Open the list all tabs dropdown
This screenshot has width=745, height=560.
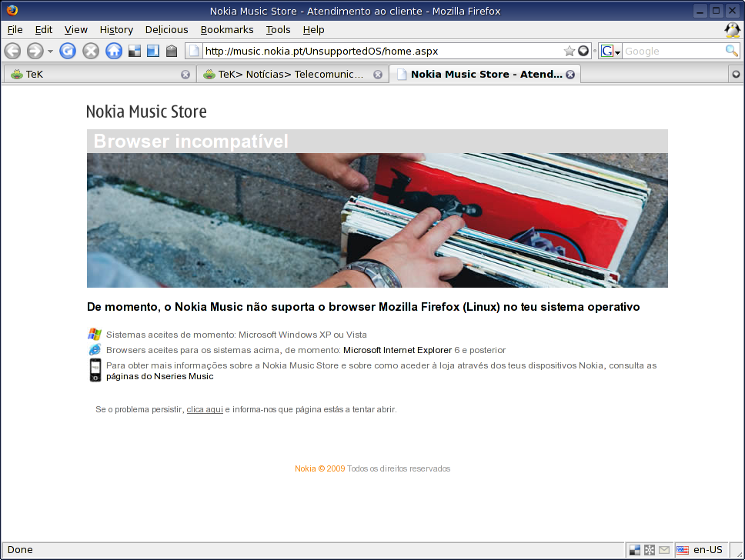pyautogui.click(x=736, y=74)
